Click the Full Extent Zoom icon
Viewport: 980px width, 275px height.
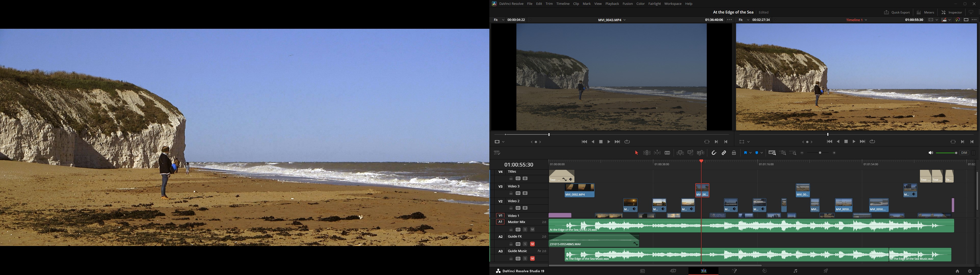(772, 153)
